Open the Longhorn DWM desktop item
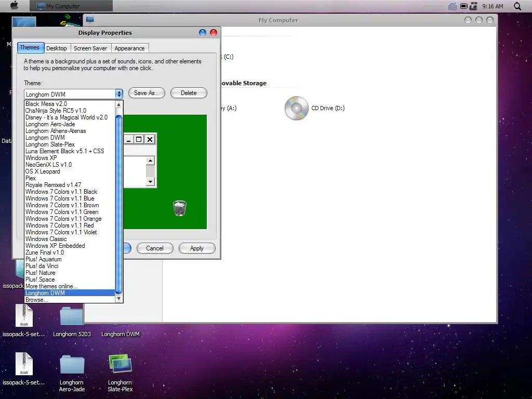Screen dimensions: 532x399 [x=120, y=334]
